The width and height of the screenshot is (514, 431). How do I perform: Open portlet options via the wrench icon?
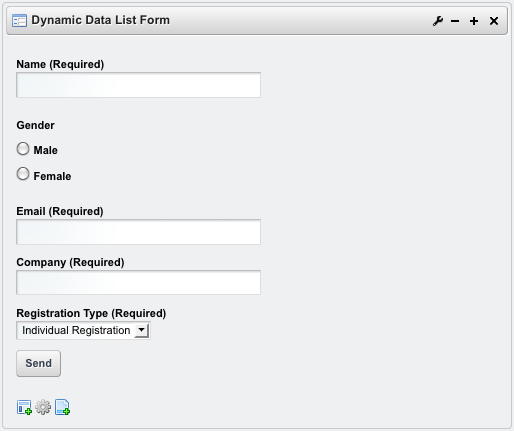pyautogui.click(x=438, y=21)
